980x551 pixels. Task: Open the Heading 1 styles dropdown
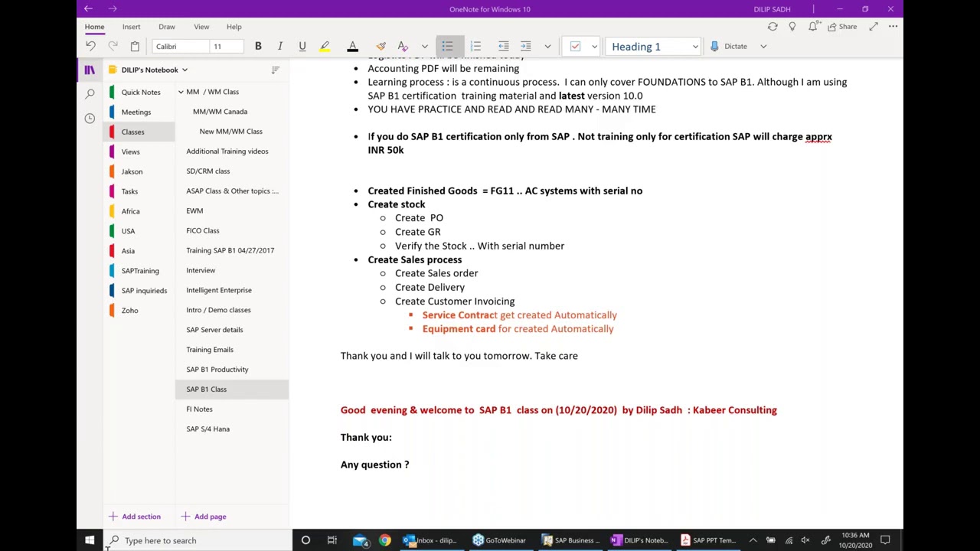point(654,47)
